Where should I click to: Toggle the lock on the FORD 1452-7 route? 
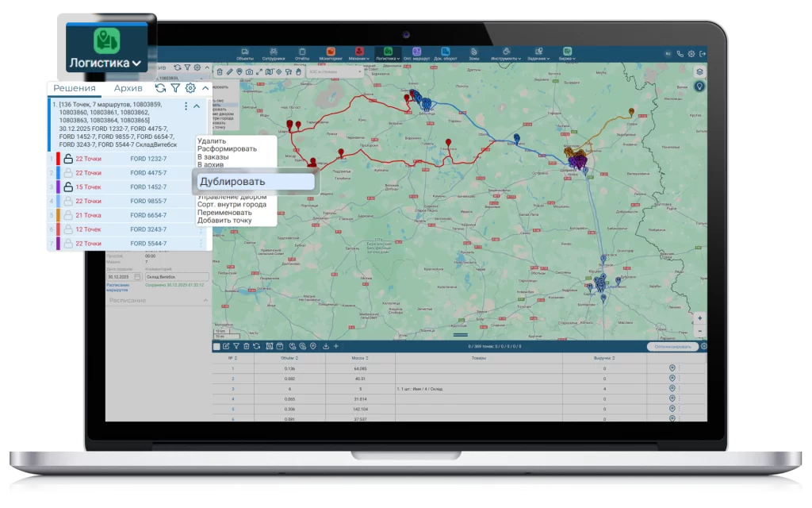pyautogui.click(x=68, y=187)
